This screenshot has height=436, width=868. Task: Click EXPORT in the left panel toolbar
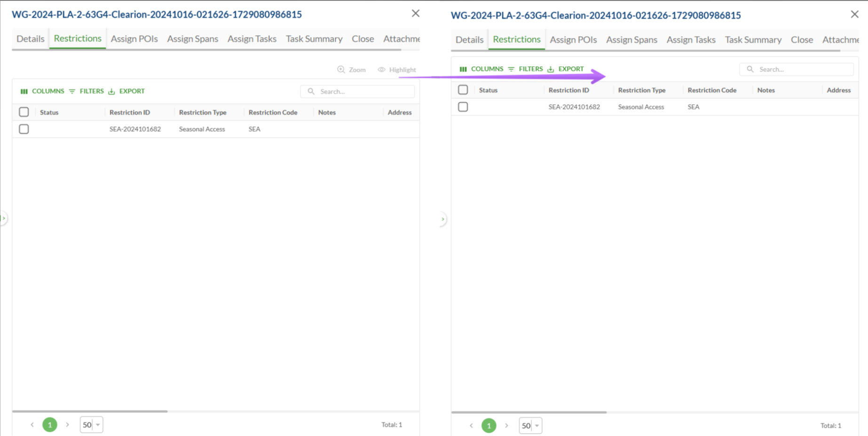[x=127, y=91]
